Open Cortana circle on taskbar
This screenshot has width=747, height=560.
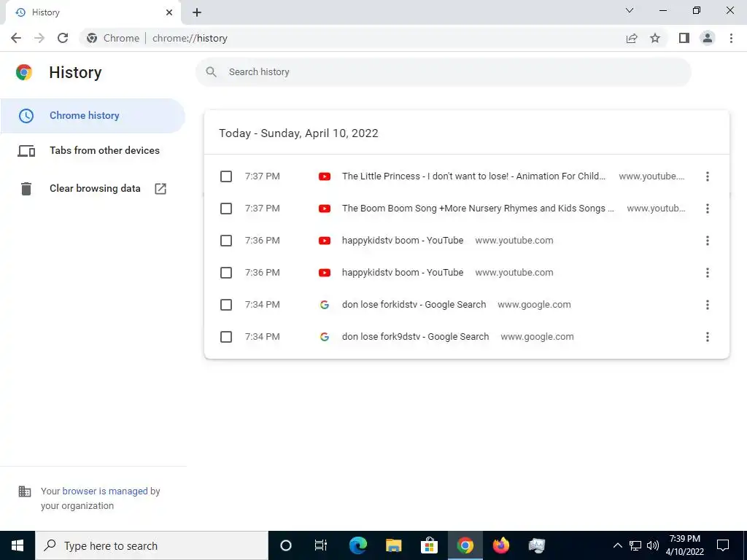pos(286,545)
